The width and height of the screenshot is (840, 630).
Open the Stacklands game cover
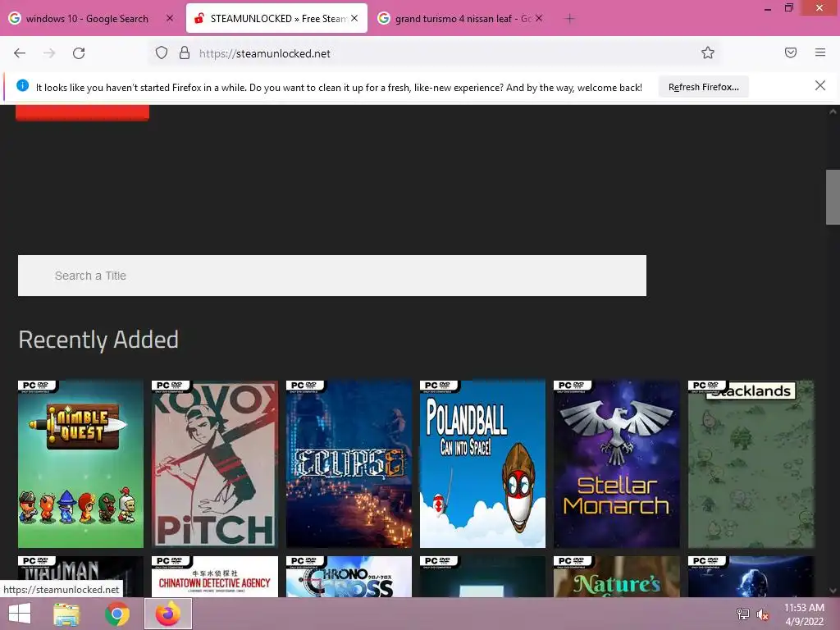tap(751, 464)
